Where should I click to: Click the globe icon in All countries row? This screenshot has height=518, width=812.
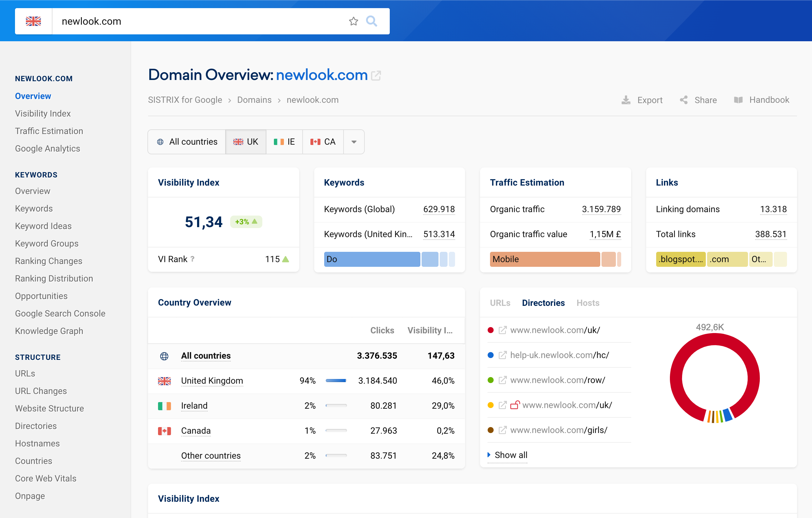point(164,356)
